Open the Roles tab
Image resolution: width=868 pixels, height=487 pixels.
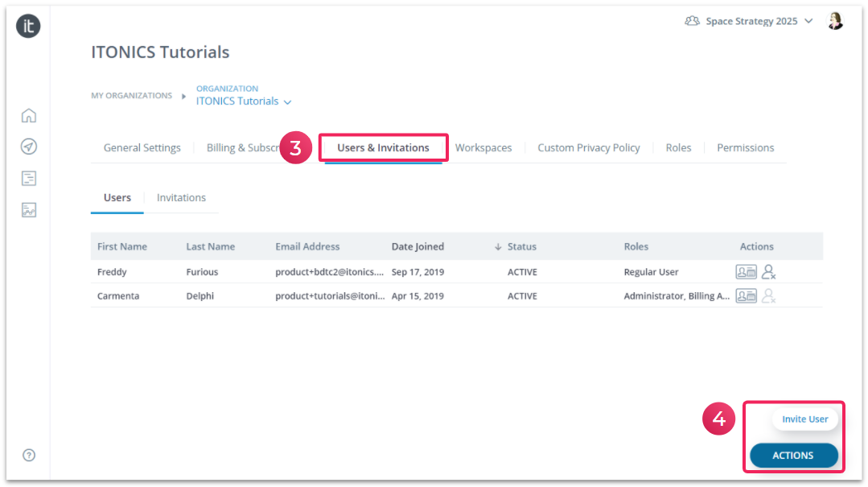[x=678, y=148]
